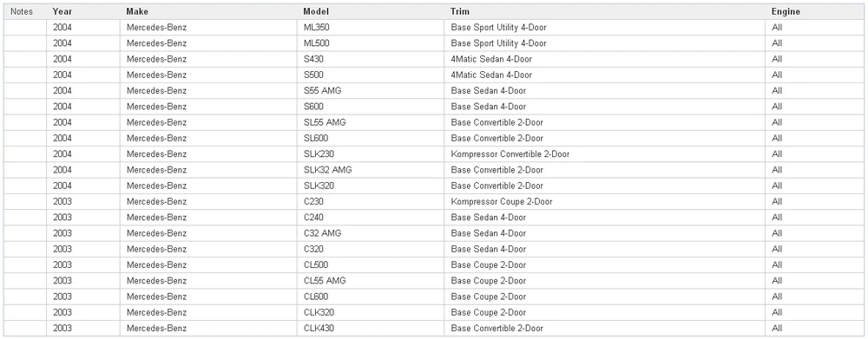Select the ML500 model cell

point(371,43)
